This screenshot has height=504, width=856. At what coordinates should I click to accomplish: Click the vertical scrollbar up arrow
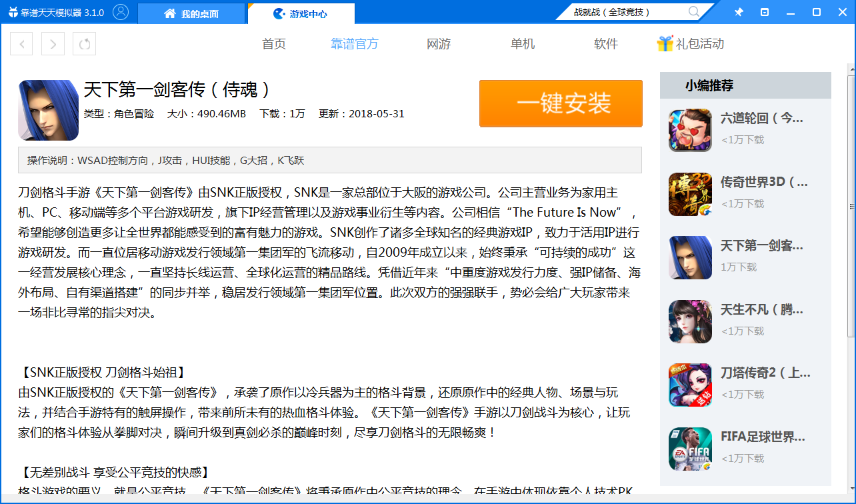851,68
